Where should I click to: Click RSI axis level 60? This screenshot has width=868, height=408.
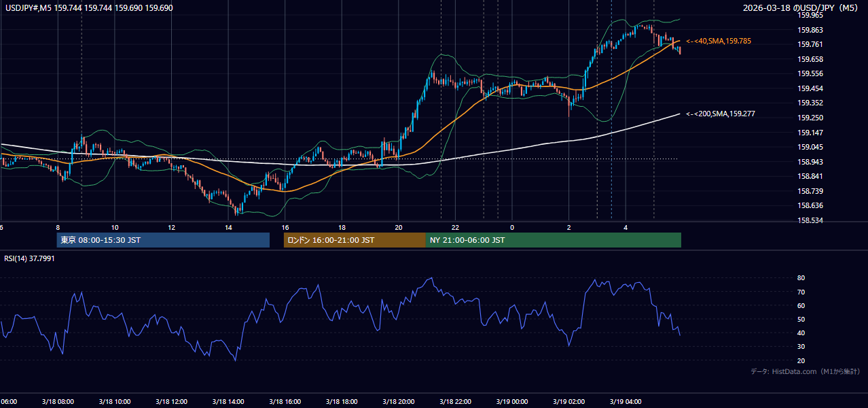click(801, 305)
